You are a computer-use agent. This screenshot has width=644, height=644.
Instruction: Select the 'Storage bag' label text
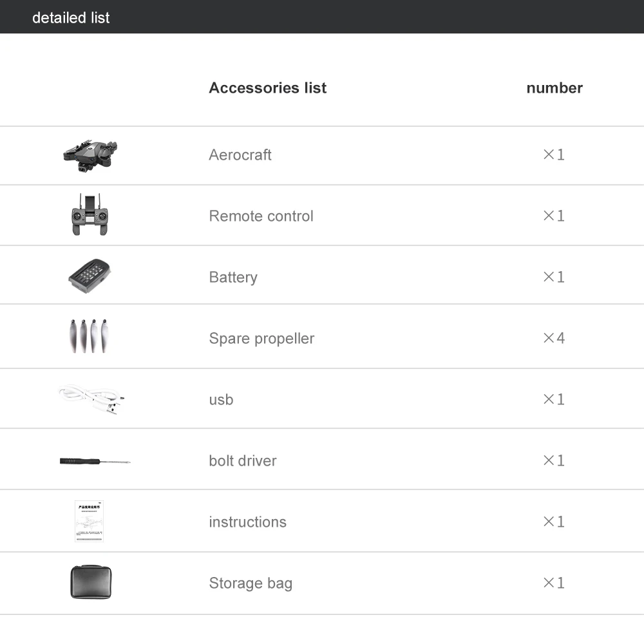[x=251, y=583]
